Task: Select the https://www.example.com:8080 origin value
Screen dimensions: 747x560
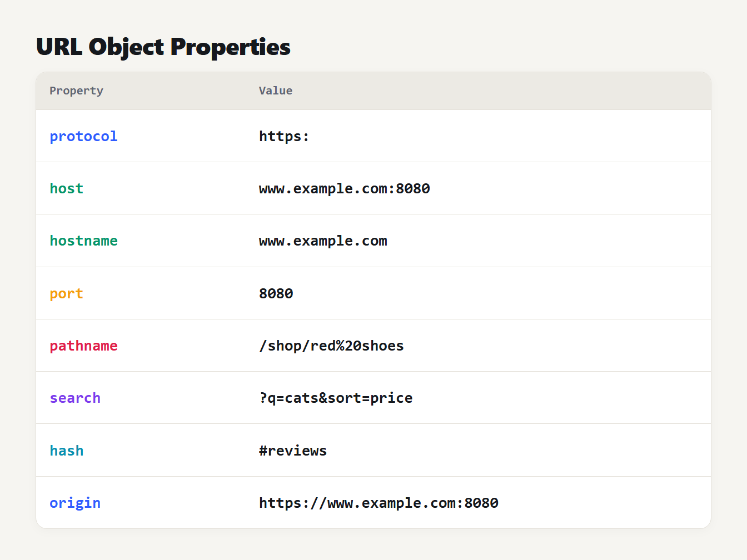Action: tap(379, 503)
